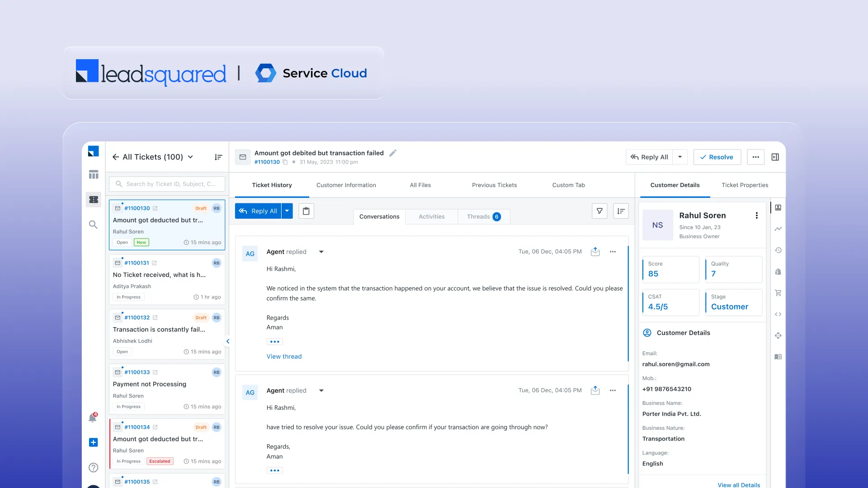Image resolution: width=868 pixels, height=488 pixels.
Task: Click the phone number +91 9876543210
Action: click(x=667, y=389)
